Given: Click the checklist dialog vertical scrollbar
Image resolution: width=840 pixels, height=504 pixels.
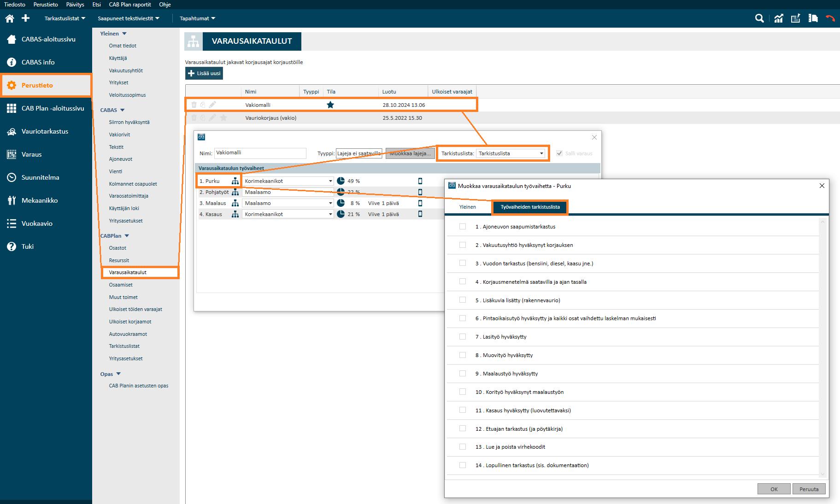Looking at the screenshot, I should click(823, 348).
